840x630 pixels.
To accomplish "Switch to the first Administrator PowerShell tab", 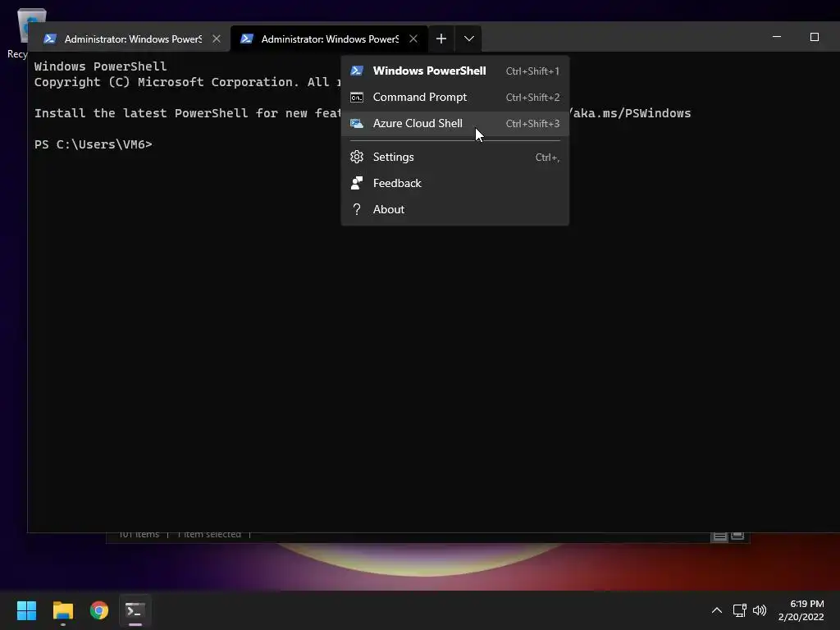I will [132, 39].
